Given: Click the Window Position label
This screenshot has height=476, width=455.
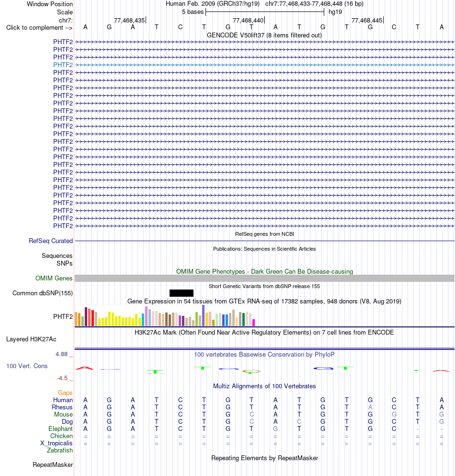Looking at the screenshot, I should click(x=50, y=4).
